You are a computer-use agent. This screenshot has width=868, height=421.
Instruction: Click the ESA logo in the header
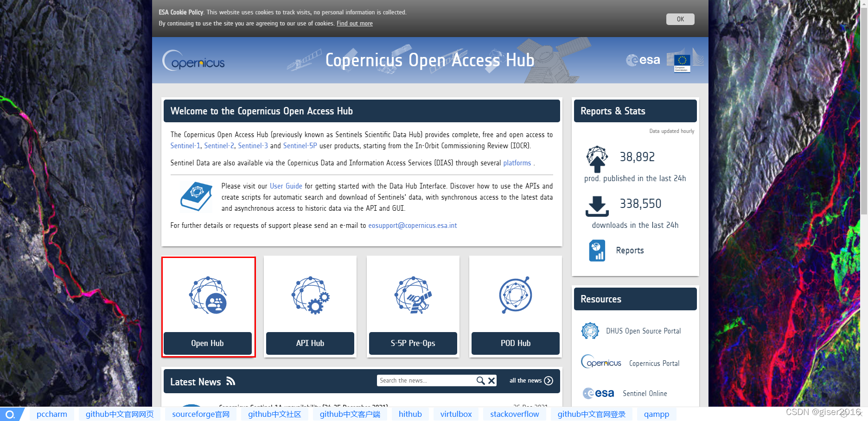(643, 60)
